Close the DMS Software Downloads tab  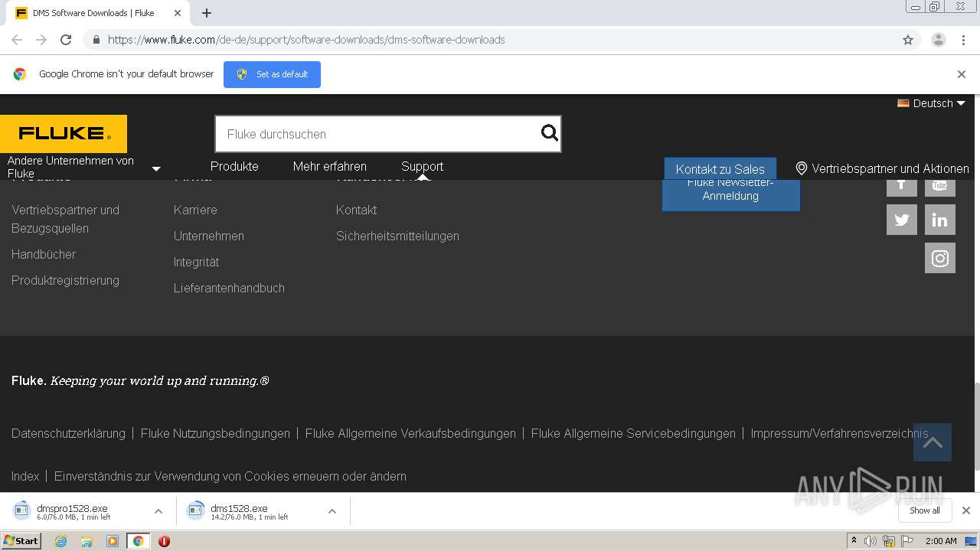178,13
